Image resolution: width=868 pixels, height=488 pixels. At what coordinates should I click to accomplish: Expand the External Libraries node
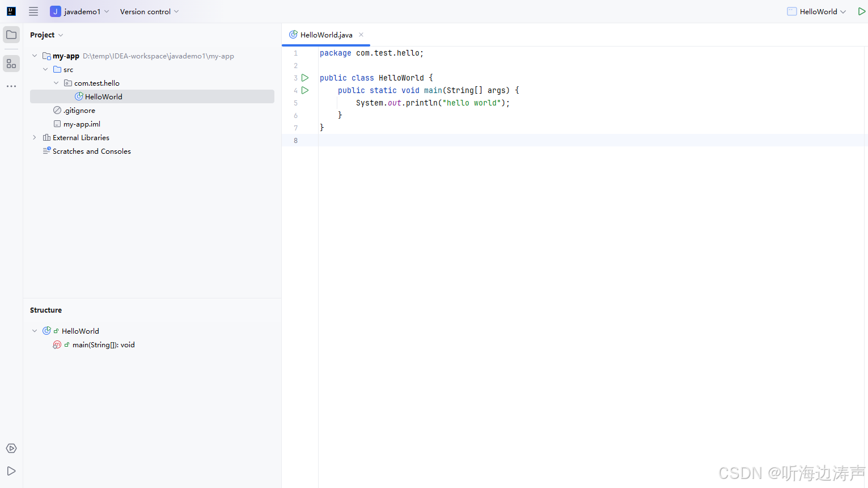[35, 137]
